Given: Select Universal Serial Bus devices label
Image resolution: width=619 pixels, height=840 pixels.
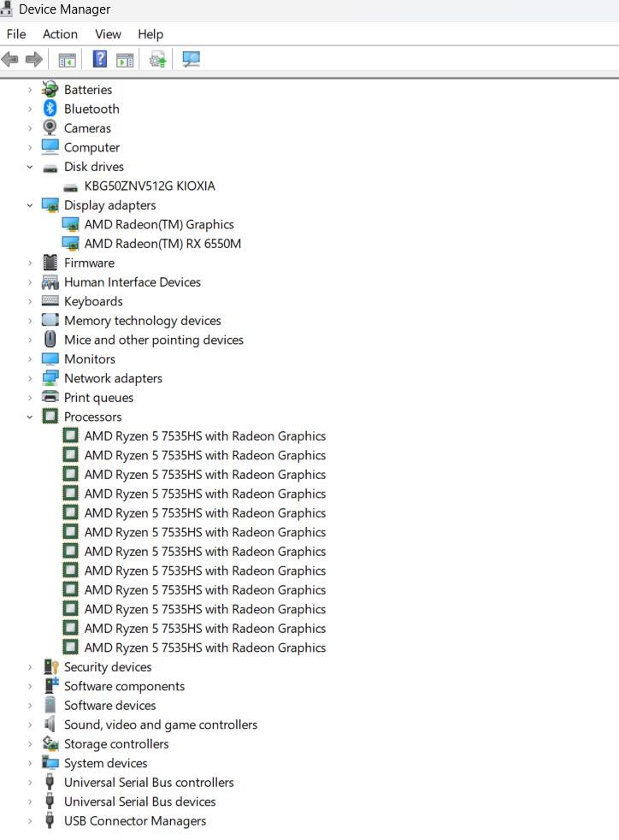Looking at the screenshot, I should pyautogui.click(x=139, y=802).
